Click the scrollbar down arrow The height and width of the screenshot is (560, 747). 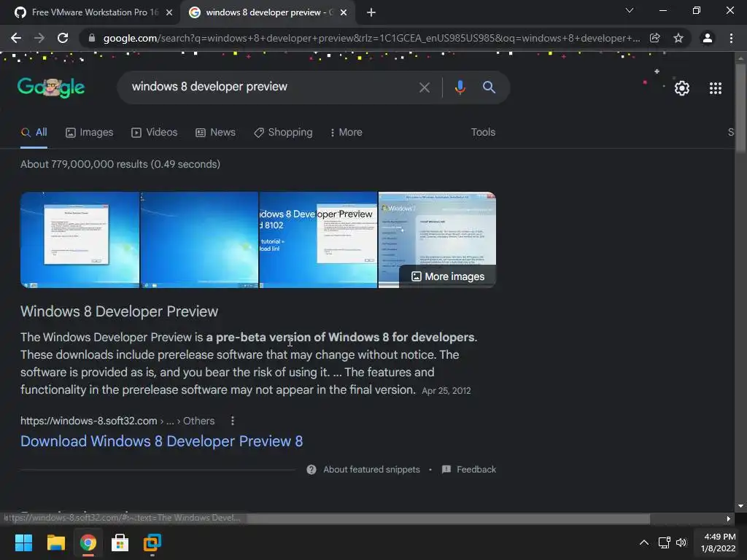[x=740, y=506]
